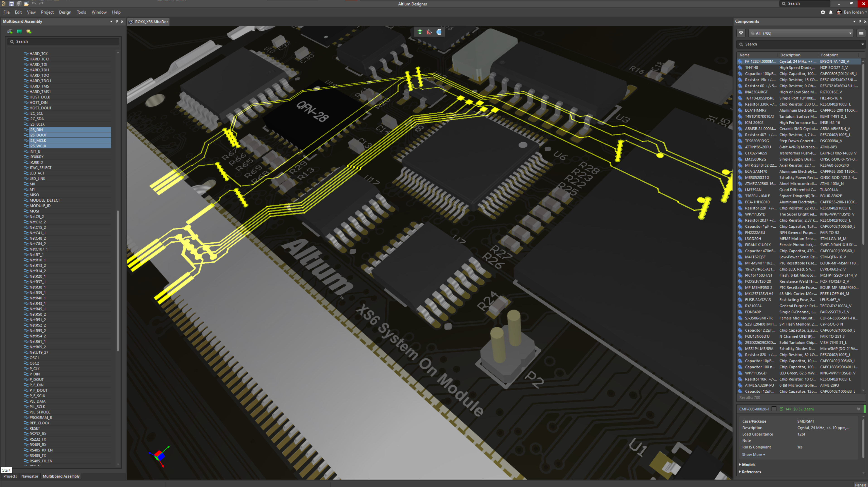Click the net icon beside HARD_TCK
This screenshot has width=868, height=487.
point(26,53)
